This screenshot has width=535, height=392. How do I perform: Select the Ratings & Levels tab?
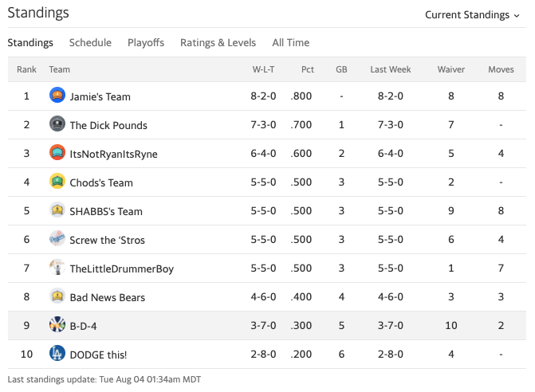218,42
